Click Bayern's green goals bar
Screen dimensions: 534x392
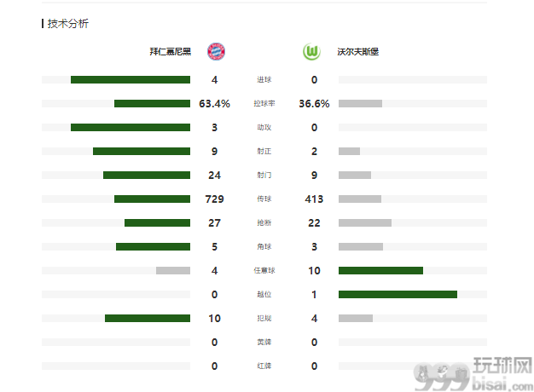[131, 79]
